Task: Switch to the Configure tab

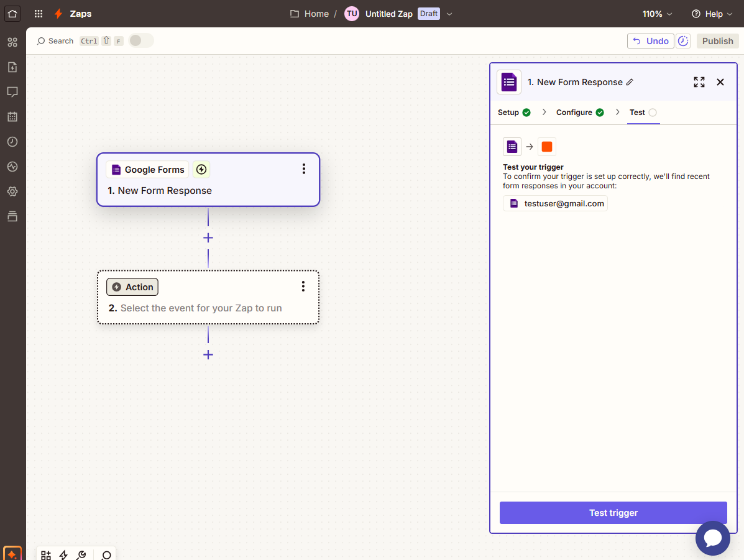Action: (579, 112)
